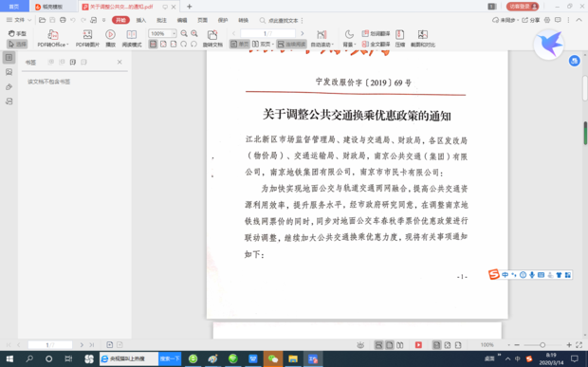Switch to the 稻壳模板 templates tab
The height and width of the screenshot is (367, 588).
tap(53, 7)
